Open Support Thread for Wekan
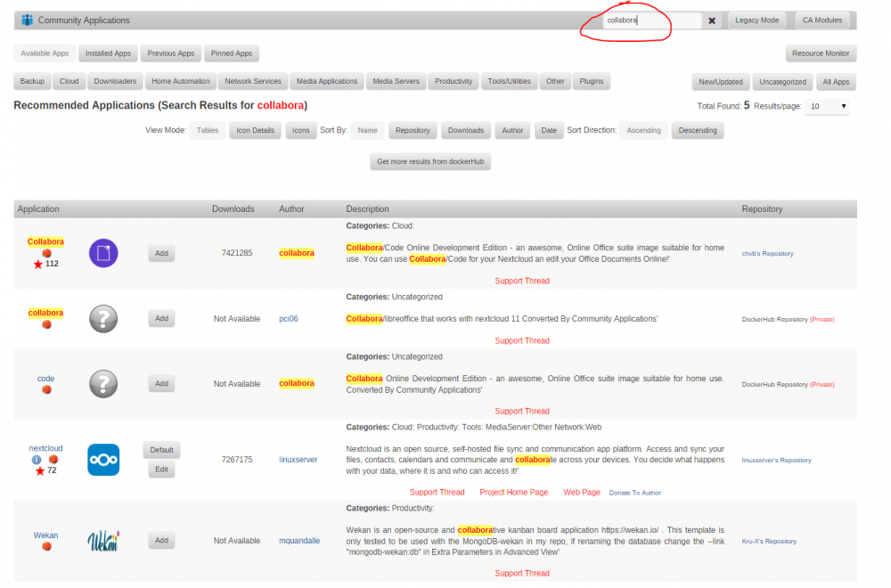Viewport: 891px width, 588px height. tap(522, 573)
